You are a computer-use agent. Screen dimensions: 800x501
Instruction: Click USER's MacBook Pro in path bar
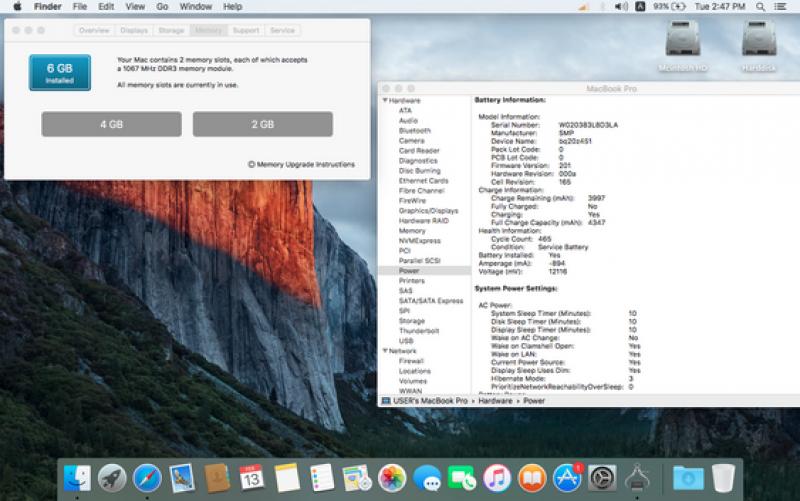430,401
